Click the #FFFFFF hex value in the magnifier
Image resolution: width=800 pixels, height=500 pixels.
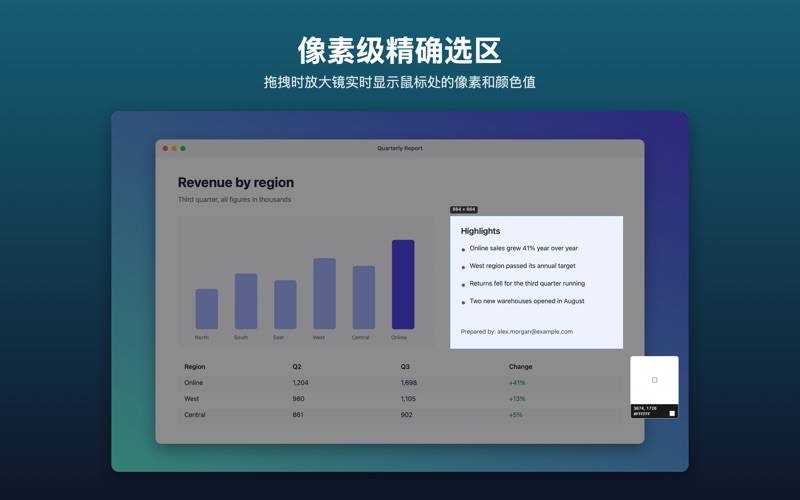pyautogui.click(x=642, y=414)
